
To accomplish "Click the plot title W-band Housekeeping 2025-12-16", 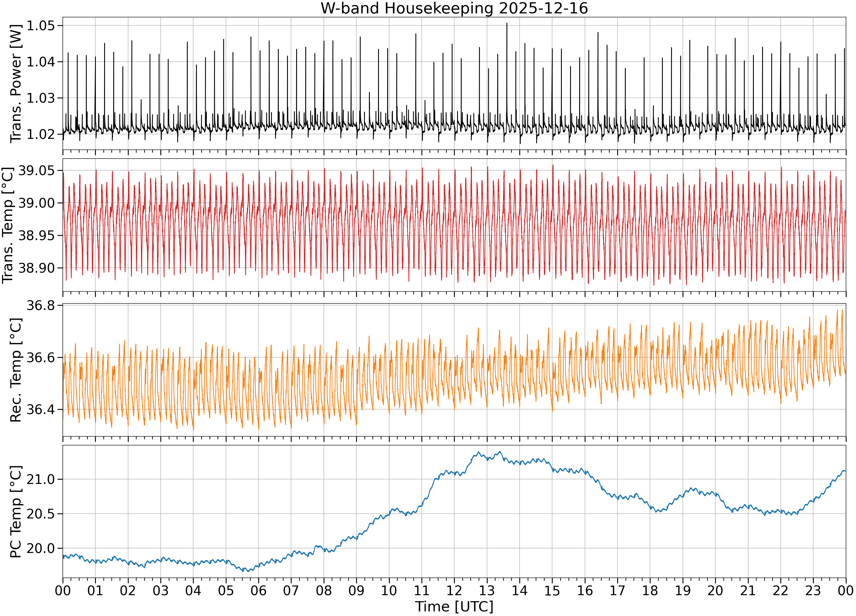I will (x=454, y=8).
